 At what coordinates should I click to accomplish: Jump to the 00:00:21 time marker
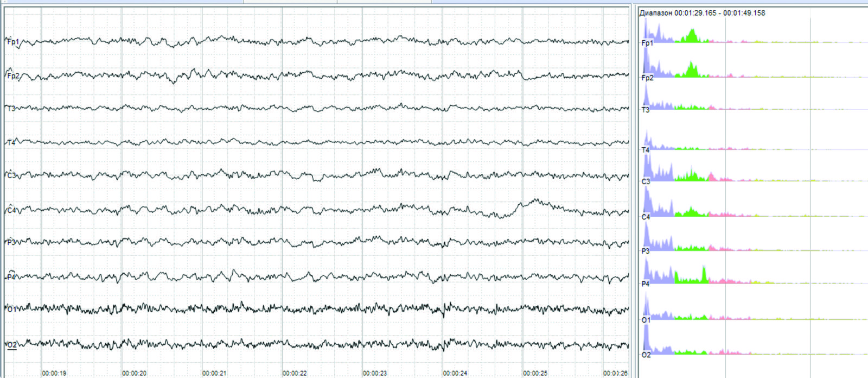(214, 373)
